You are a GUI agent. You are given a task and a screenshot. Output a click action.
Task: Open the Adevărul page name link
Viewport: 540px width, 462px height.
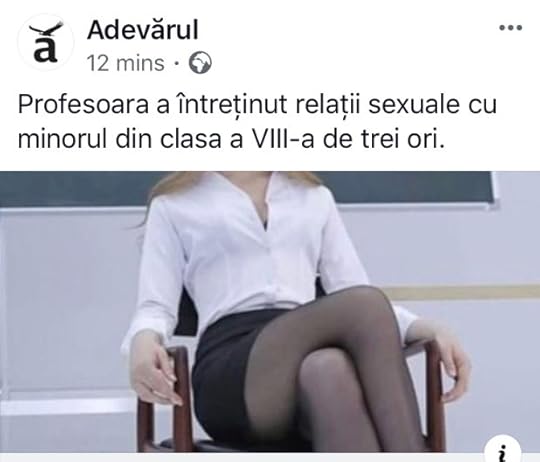point(143,30)
